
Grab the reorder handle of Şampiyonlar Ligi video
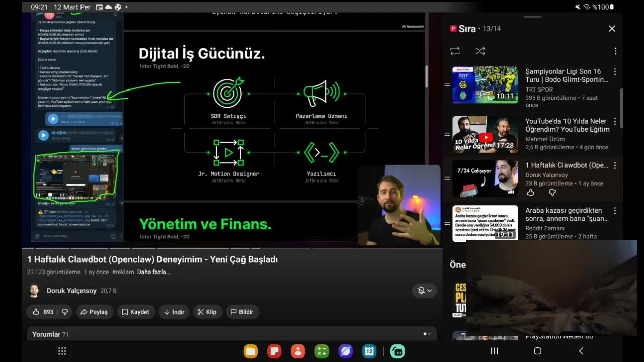click(447, 84)
